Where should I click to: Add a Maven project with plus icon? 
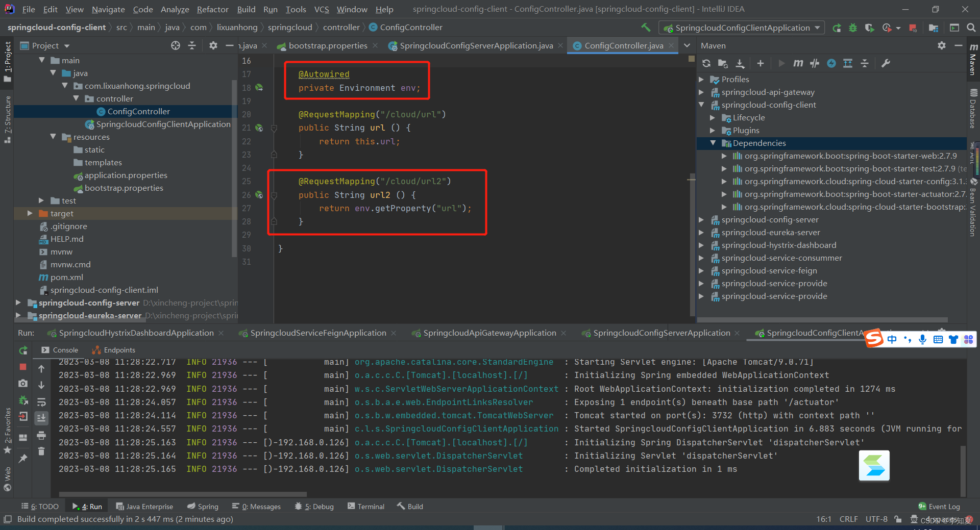[761, 63]
